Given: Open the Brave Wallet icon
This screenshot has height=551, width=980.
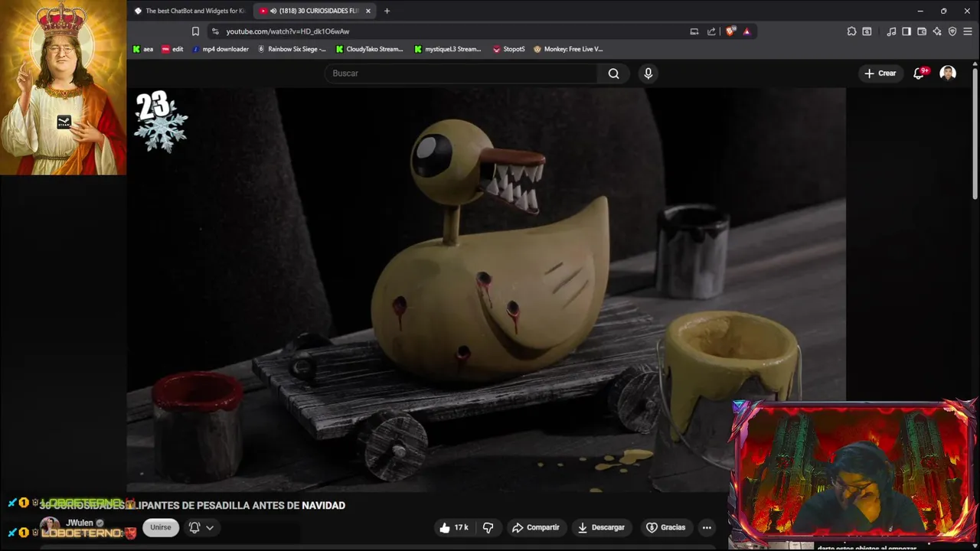Looking at the screenshot, I should 922,31.
